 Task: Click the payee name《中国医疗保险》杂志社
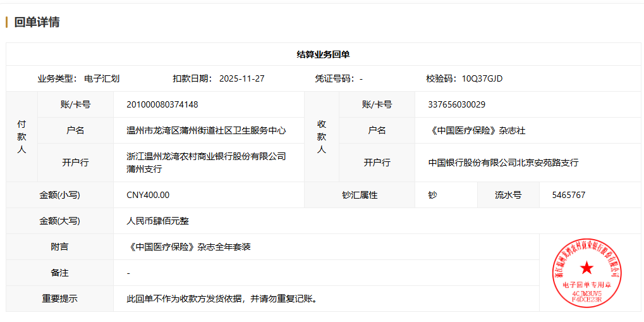pos(477,130)
